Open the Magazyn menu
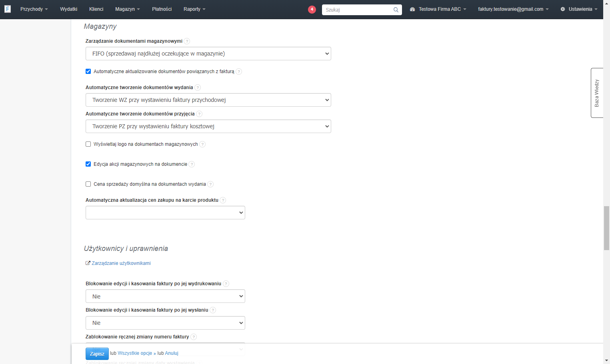Image resolution: width=610 pixels, height=364 pixels. tap(128, 9)
